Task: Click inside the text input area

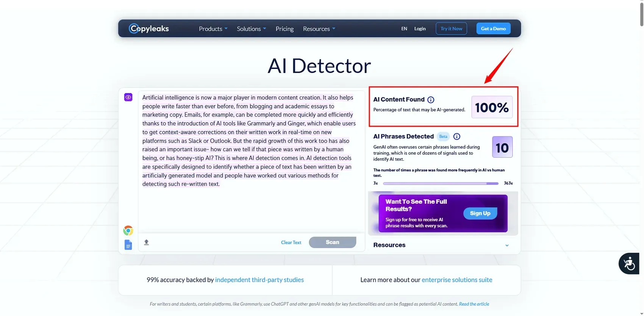Action: (x=250, y=209)
